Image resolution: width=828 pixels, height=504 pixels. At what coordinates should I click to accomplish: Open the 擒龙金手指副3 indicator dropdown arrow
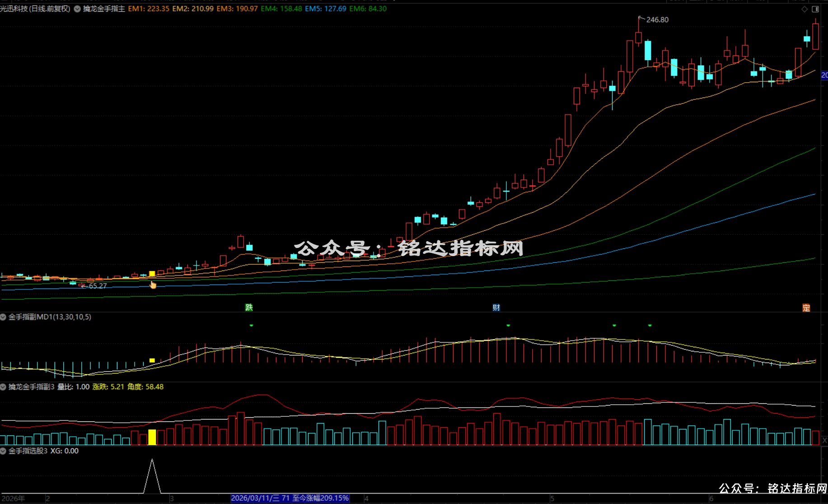(3, 387)
